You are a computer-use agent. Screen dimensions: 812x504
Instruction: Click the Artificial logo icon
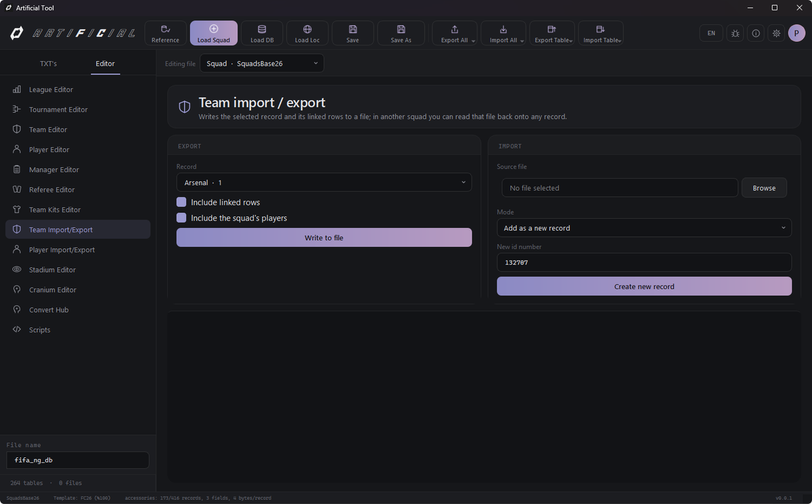(17, 33)
